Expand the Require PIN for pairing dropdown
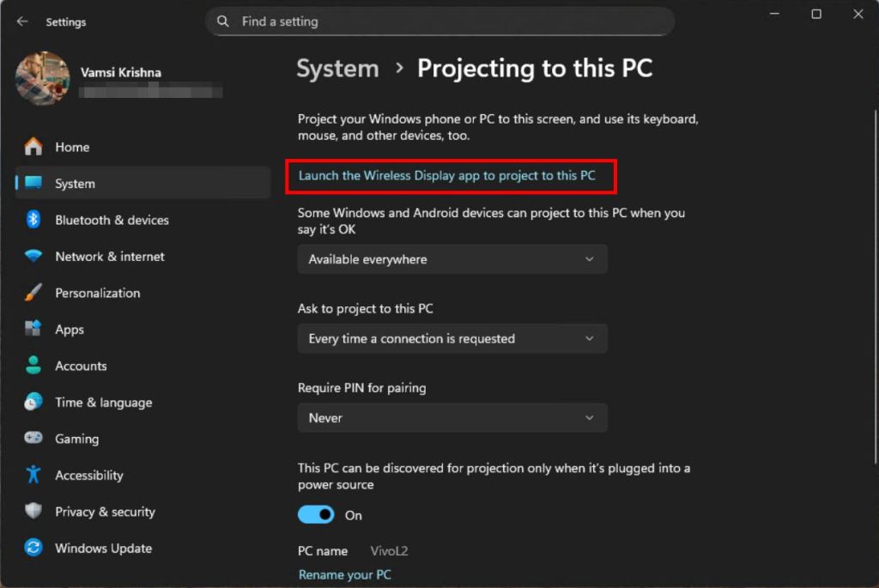Image resolution: width=879 pixels, height=588 pixels. 452,417
